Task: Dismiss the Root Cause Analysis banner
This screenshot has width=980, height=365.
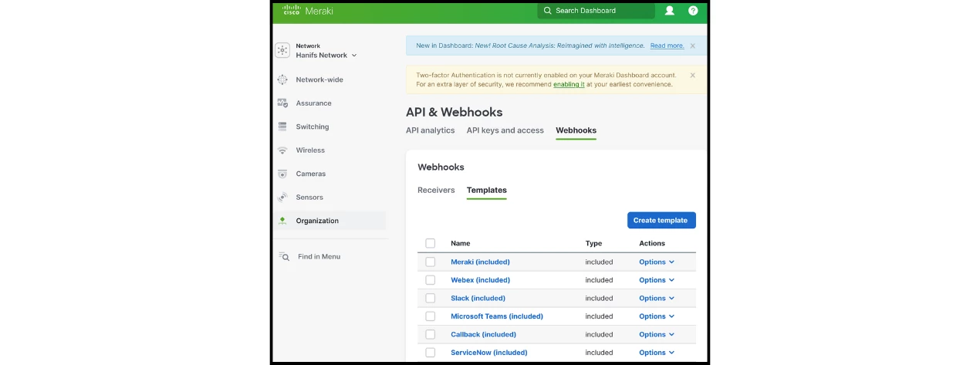Action: click(692, 46)
